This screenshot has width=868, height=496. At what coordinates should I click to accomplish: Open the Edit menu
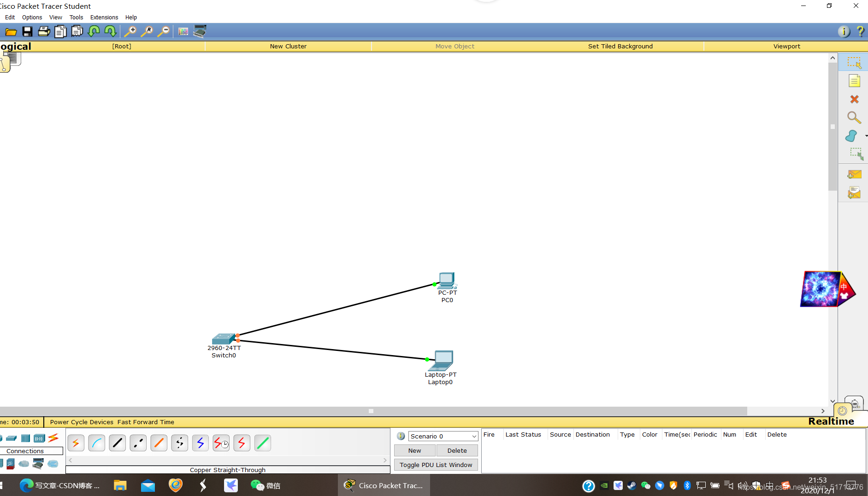(10, 18)
